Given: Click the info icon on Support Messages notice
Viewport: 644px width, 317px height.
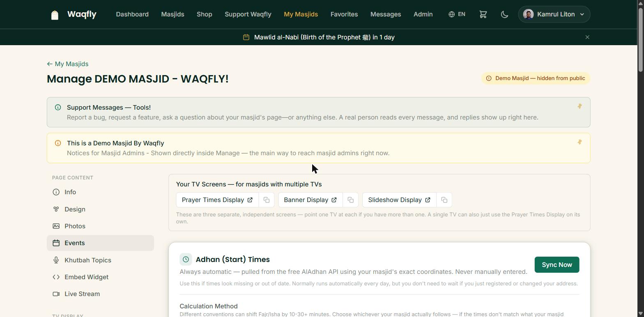Looking at the screenshot, I should [x=58, y=107].
